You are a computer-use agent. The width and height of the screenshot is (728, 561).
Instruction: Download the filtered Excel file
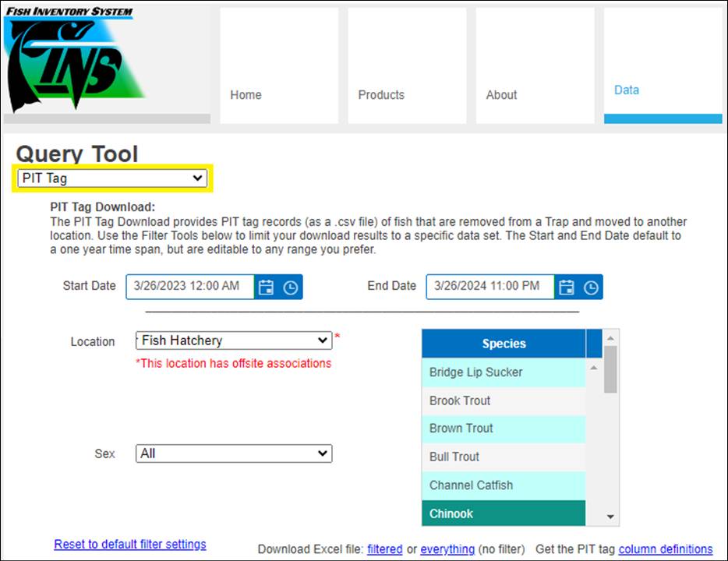385,549
